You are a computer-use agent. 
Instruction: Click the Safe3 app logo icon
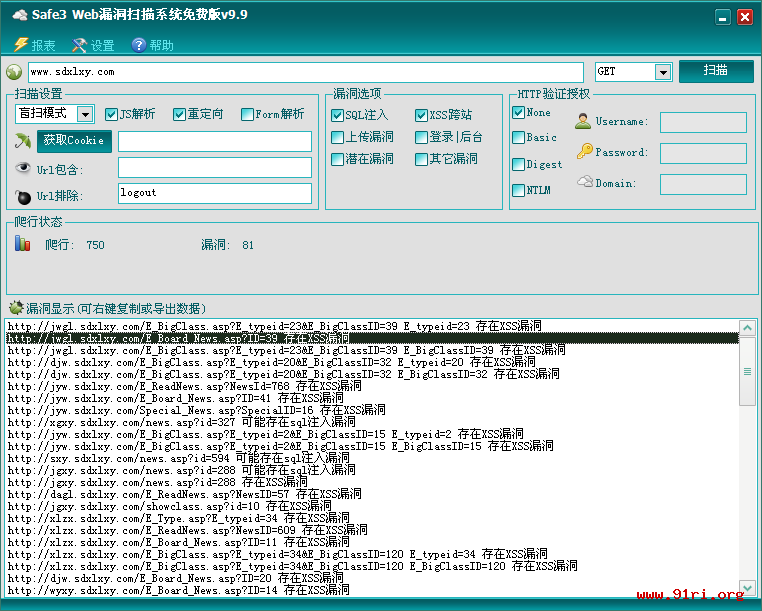tap(19, 15)
